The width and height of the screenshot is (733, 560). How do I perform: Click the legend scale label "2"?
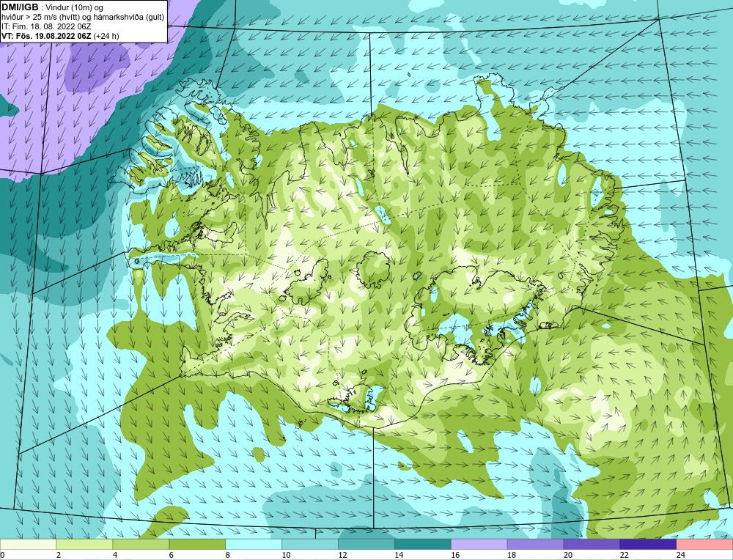(59, 555)
